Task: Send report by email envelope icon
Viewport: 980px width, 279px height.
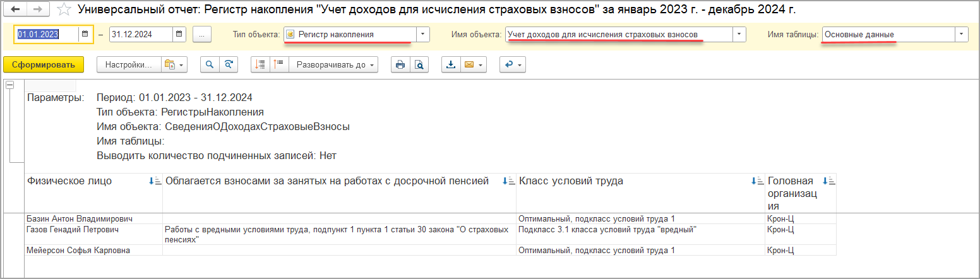Action: (469, 64)
